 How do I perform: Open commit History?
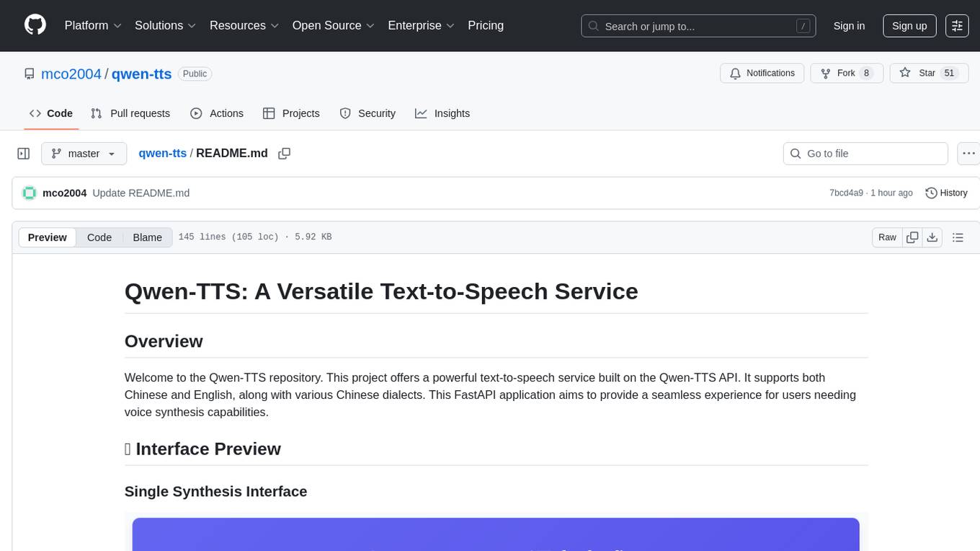946,193
